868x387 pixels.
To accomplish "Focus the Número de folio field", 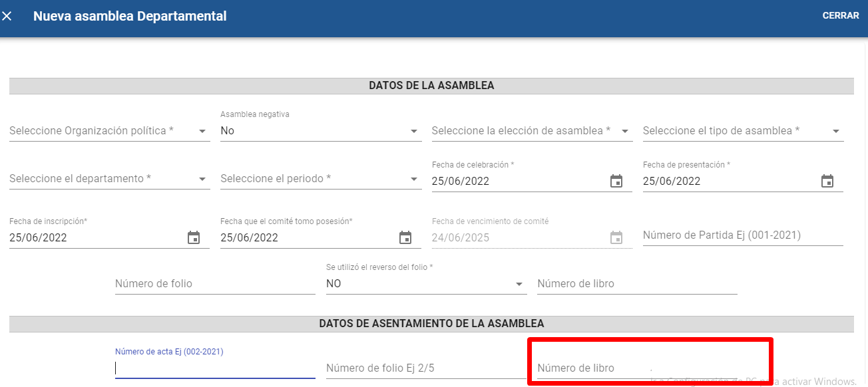I will [214, 284].
